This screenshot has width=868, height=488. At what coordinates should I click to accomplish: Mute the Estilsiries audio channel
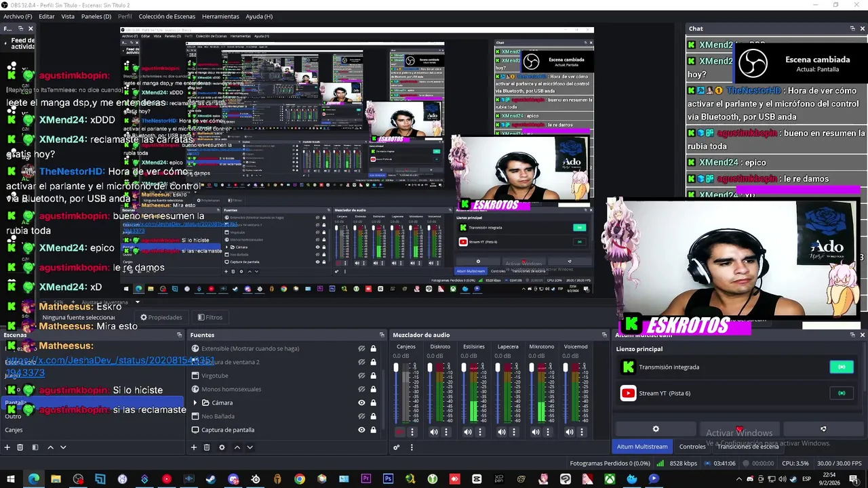[468, 432]
